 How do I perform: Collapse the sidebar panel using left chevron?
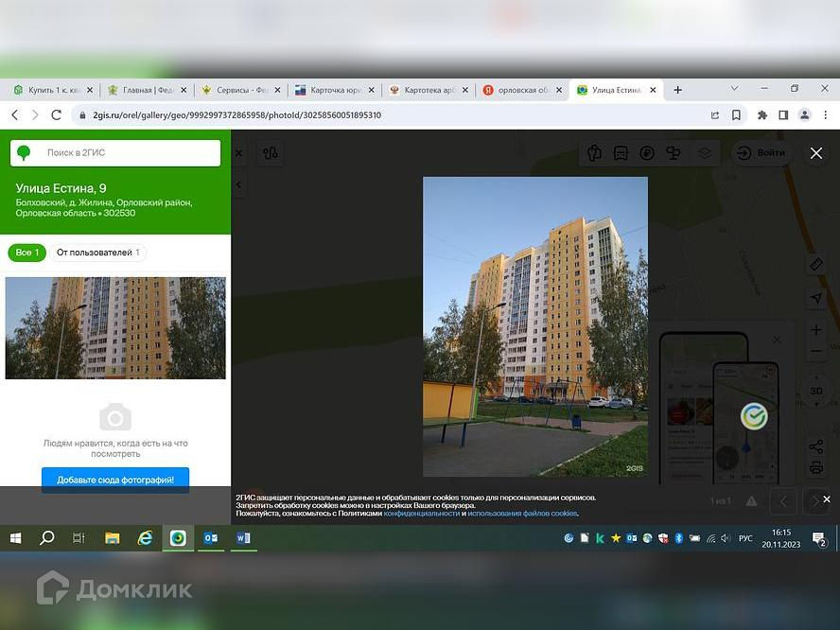click(239, 184)
